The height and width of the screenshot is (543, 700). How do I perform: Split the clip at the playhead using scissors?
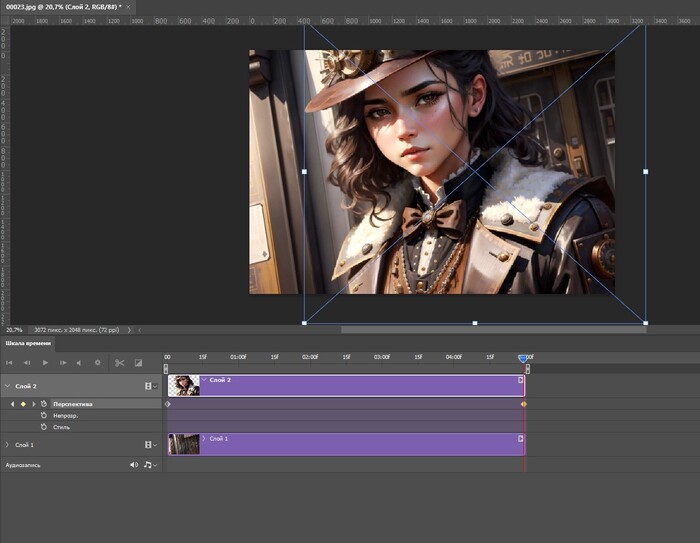(x=119, y=362)
